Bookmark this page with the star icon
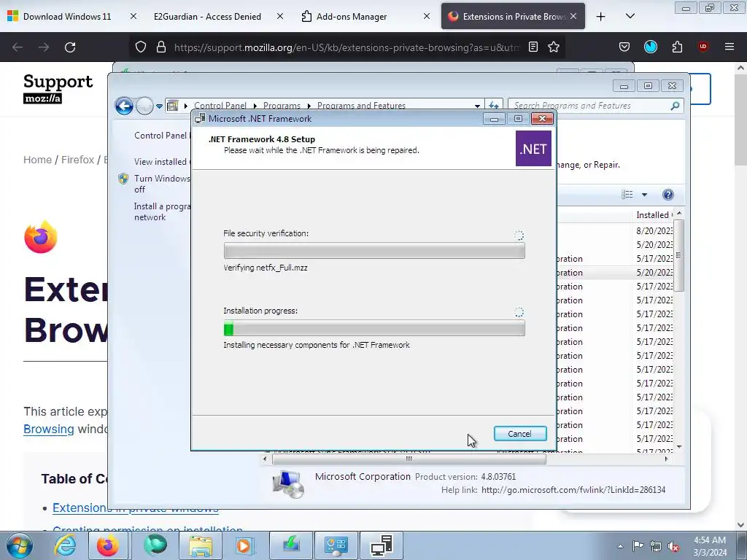747x560 pixels. pyautogui.click(x=554, y=47)
